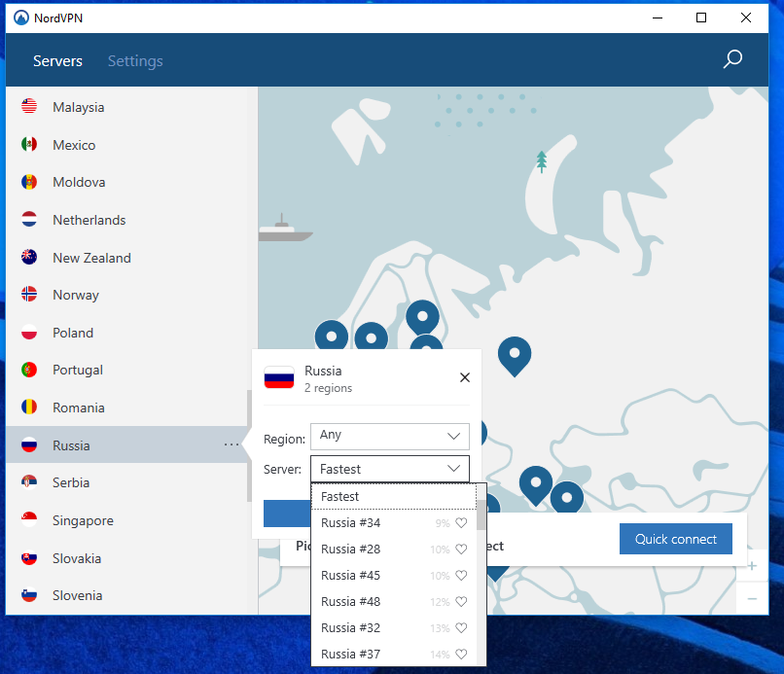Click the topmost map pin in the cluster
This screenshot has height=674, width=784.
(x=422, y=317)
